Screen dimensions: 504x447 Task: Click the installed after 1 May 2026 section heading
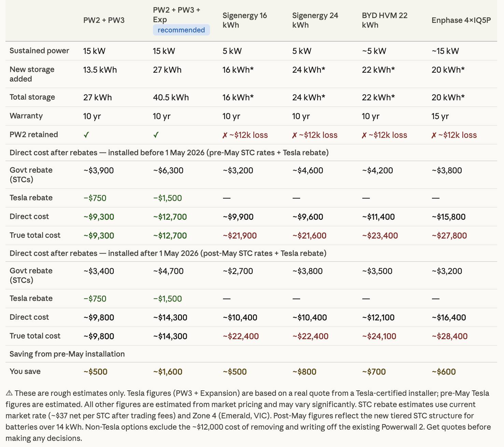pos(168,253)
